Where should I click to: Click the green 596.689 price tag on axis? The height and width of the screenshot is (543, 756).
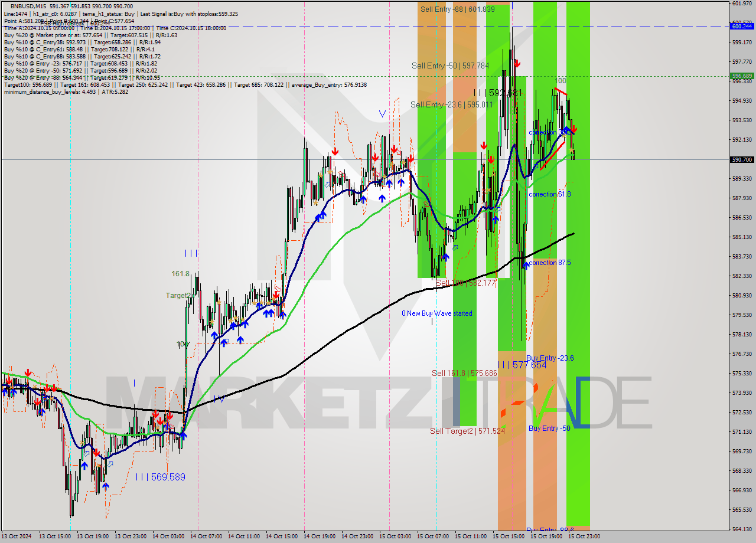tap(742, 76)
